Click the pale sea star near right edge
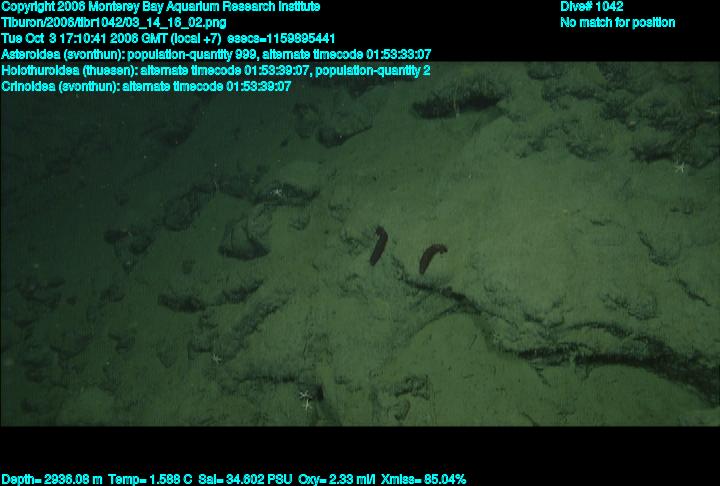Image resolution: width=720 pixels, height=486 pixels. 679,168
